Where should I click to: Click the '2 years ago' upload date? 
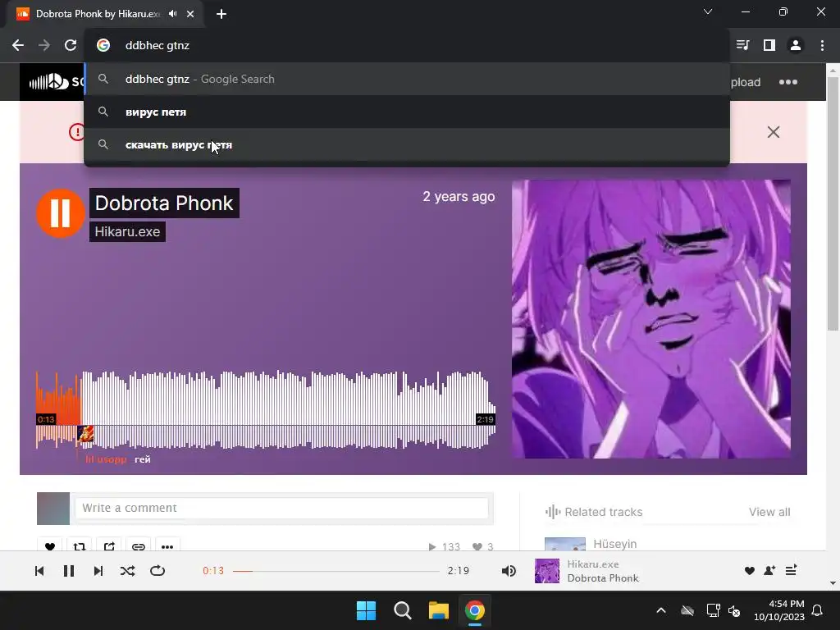pyautogui.click(x=459, y=197)
